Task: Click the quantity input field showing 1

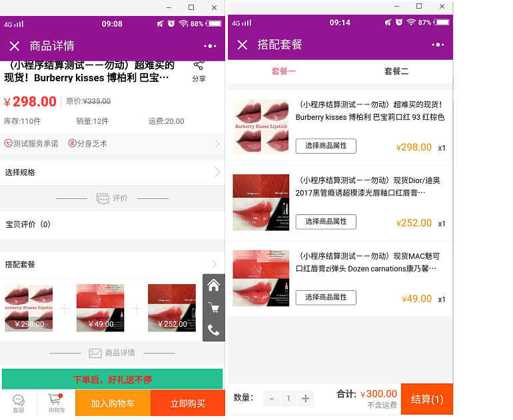Action: (288, 399)
